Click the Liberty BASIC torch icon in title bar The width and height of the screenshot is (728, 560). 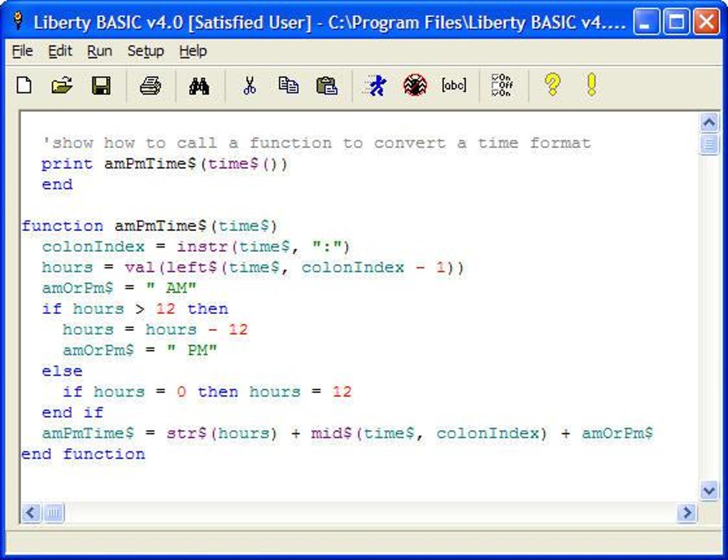click(18, 21)
